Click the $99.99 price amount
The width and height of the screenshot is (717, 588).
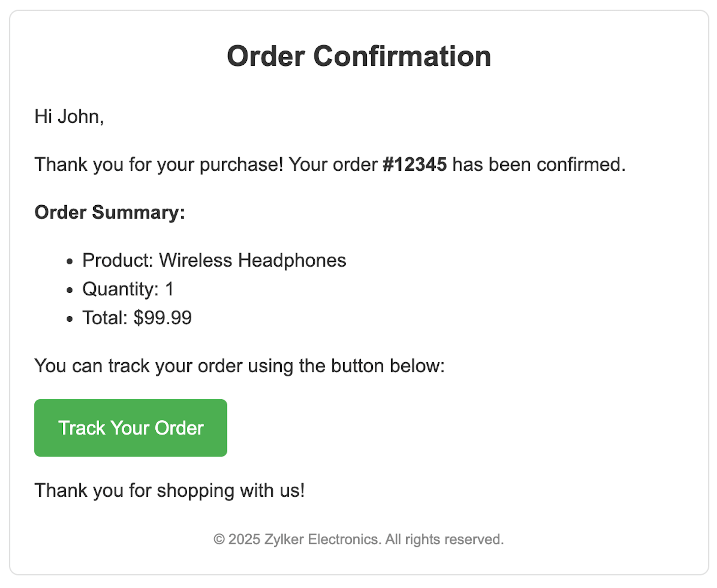pos(163,318)
